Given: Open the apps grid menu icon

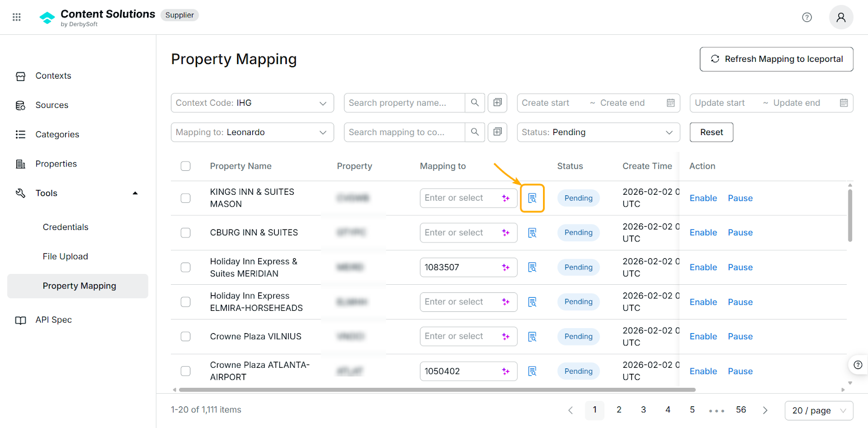Looking at the screenshot, I should pyautogui.click(x=17, y=17).
